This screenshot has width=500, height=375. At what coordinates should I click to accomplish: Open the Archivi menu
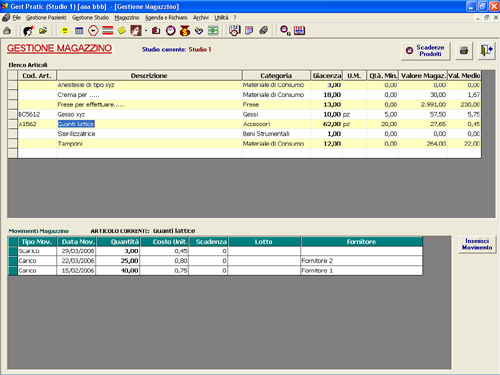[x=201, y=17]
